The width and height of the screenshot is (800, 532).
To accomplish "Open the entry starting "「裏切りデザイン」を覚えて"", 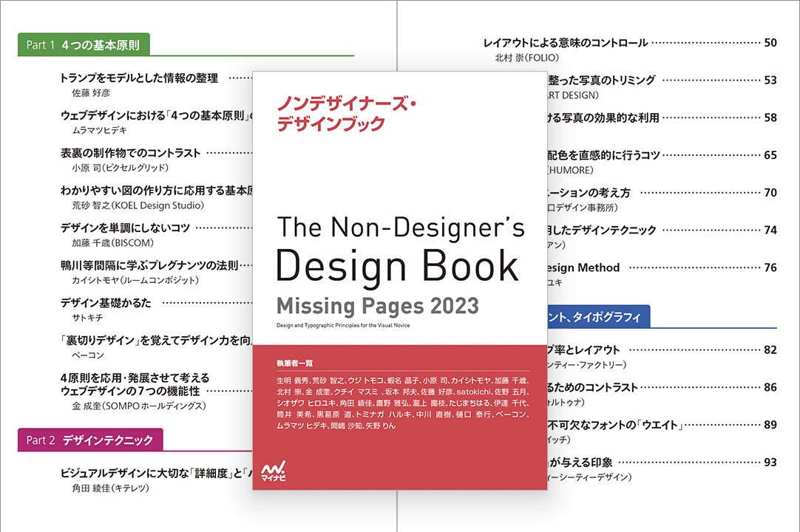I will tap(156, 340).
